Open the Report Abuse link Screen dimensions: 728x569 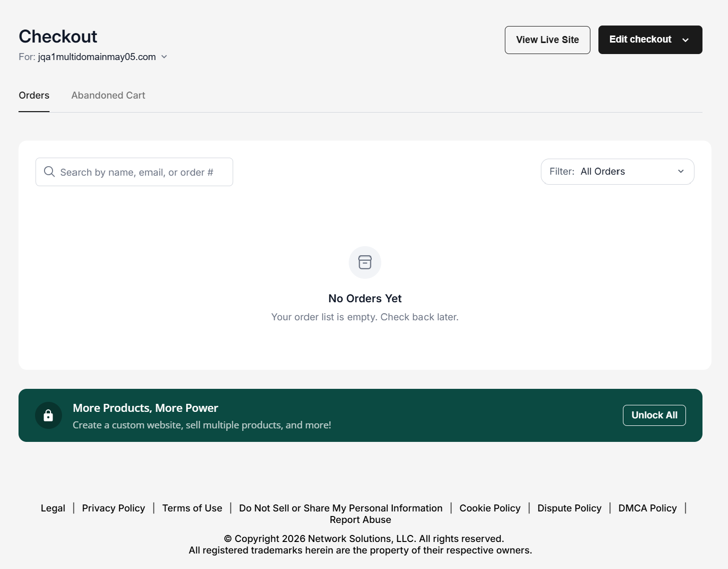(x=360, y=520)
